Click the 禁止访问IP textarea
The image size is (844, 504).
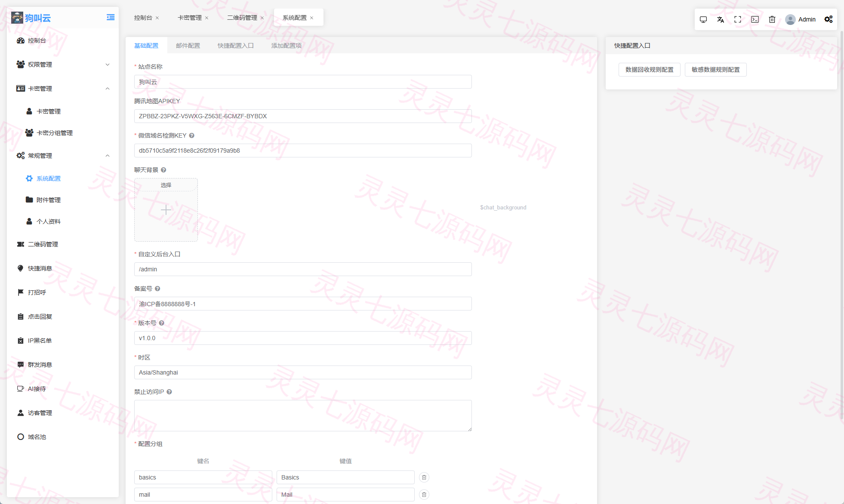coord(303,415)
